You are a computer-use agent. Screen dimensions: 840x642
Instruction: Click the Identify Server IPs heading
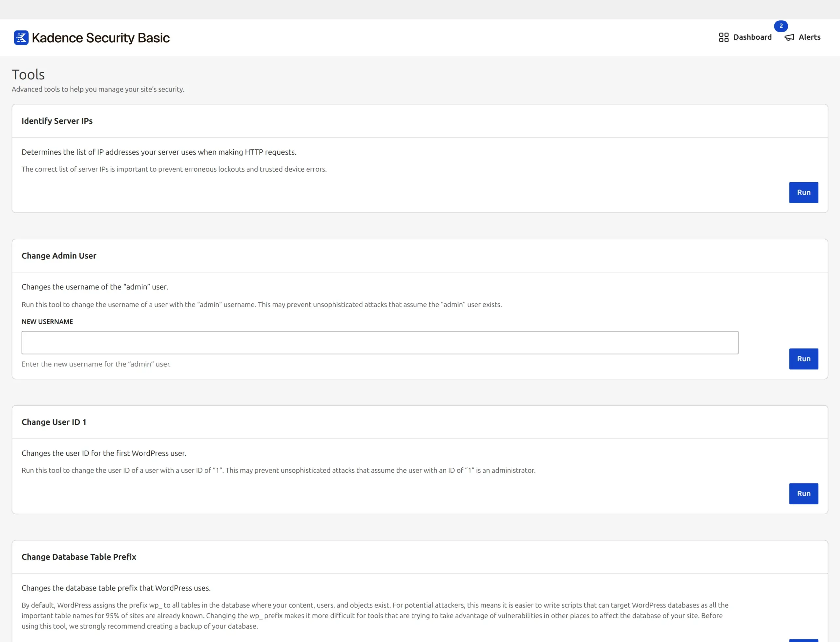point(57,121)
